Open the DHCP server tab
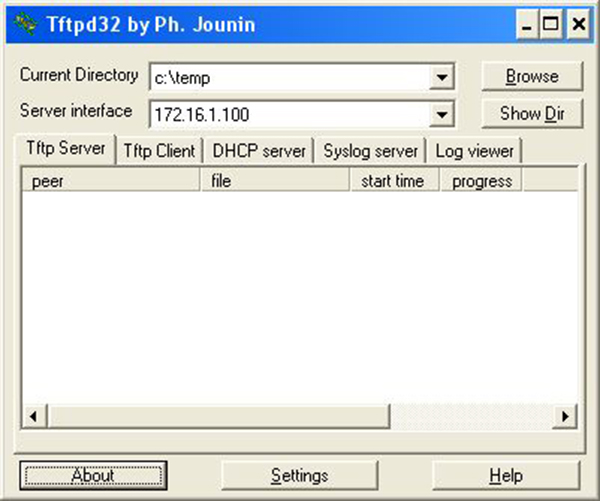Image resolution: width=600 pixels, height=501 pixels. 259,151
